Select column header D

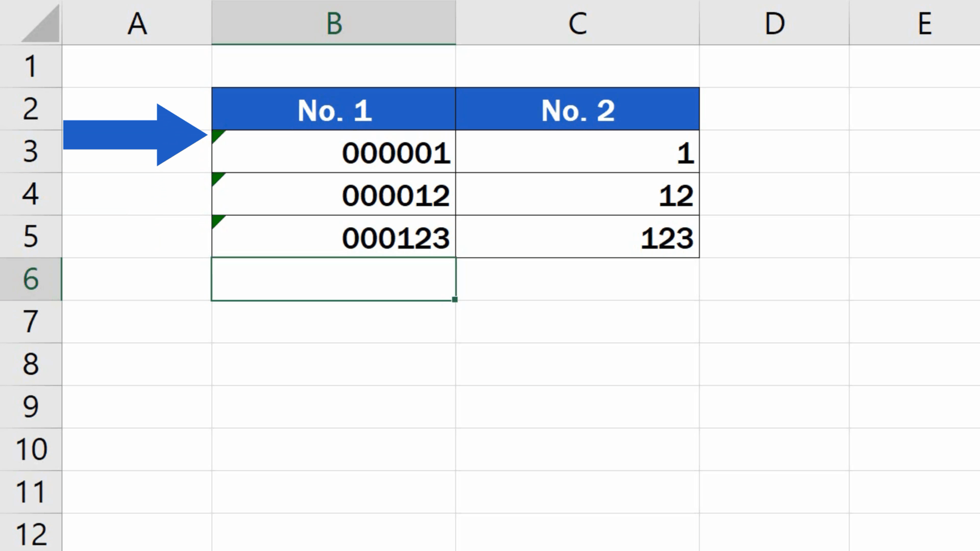coord(774,23)
